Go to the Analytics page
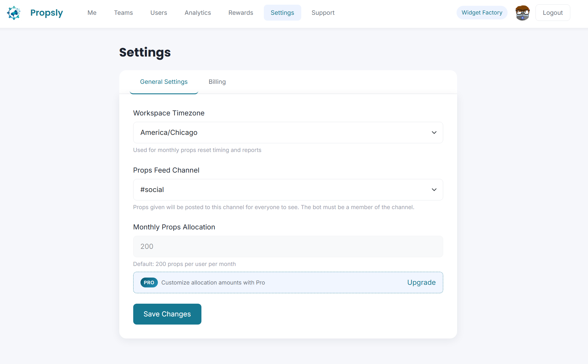Image resolution: width=588 pixels, height=364 pixels. click(x=198, y=12)
